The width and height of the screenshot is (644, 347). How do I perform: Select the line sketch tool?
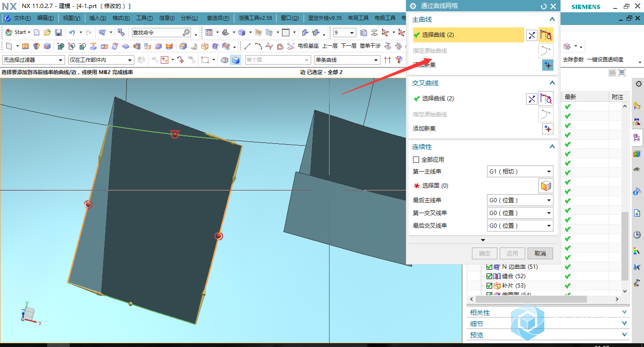(247, 46)
